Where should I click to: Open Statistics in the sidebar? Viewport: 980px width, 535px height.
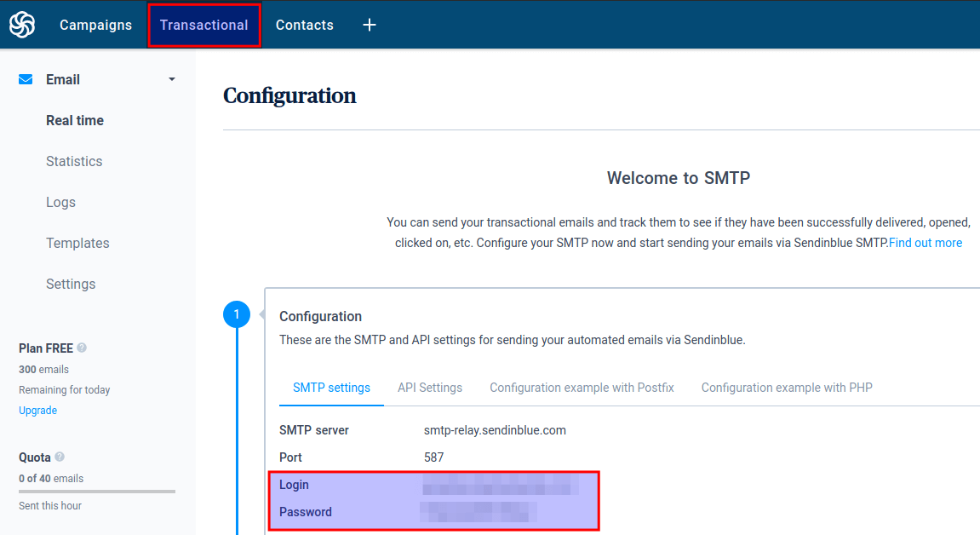click(74, 161)
